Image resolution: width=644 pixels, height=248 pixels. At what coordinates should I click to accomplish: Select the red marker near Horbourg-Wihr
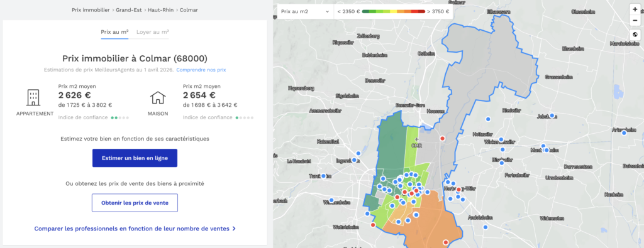[x=458, y=190]
